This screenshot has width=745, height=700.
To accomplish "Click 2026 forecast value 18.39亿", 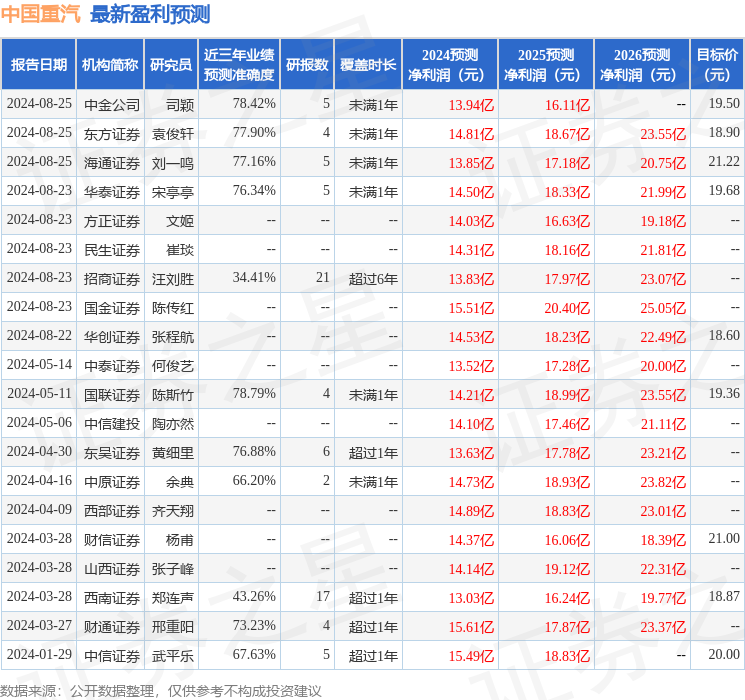I will [663, 540].
